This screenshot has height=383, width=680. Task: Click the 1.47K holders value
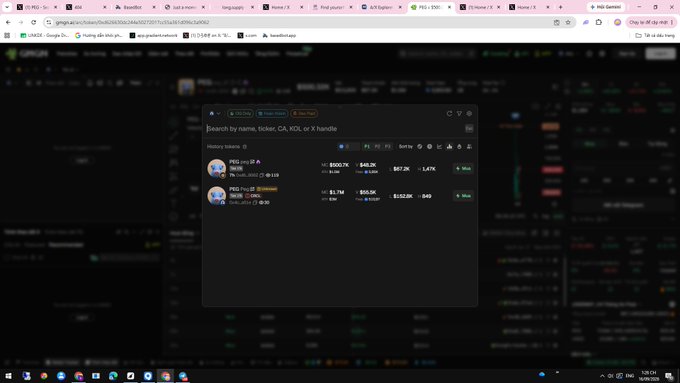click(429, 169)
